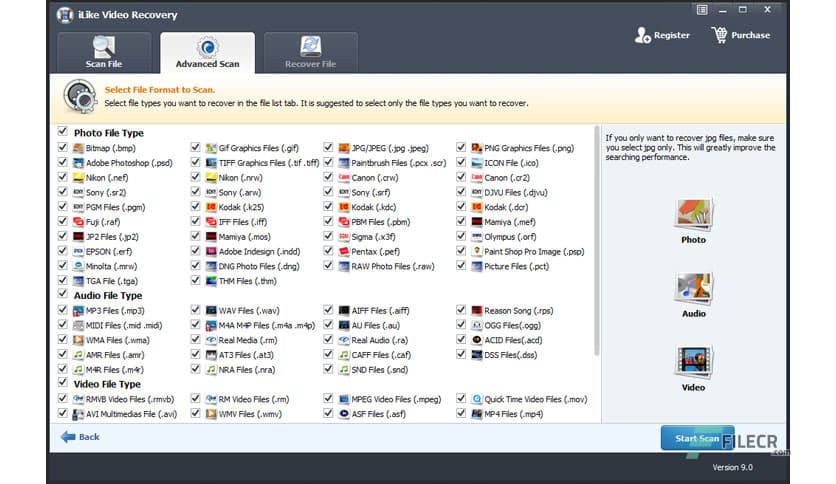Uncheck RAW Photo Files (.raw) checkbox
Image resolution: width=836 pixels, height=484 pixels.
[x=328, y=265]
